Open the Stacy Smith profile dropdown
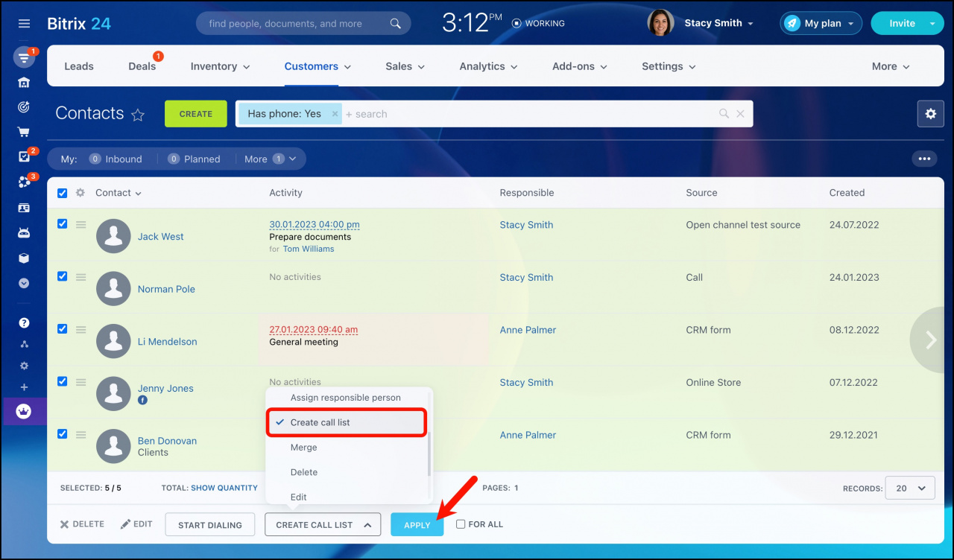 coord(718,23)
